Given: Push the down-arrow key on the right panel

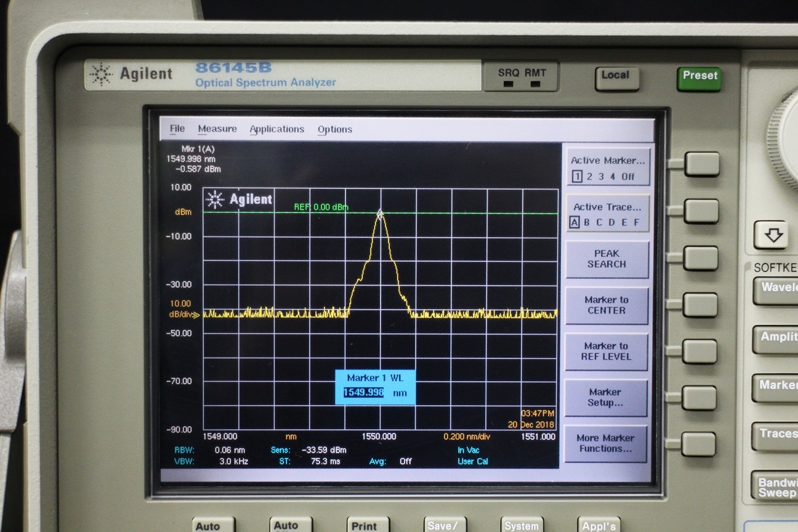Looking at the screenshot, I should point(772,235).
